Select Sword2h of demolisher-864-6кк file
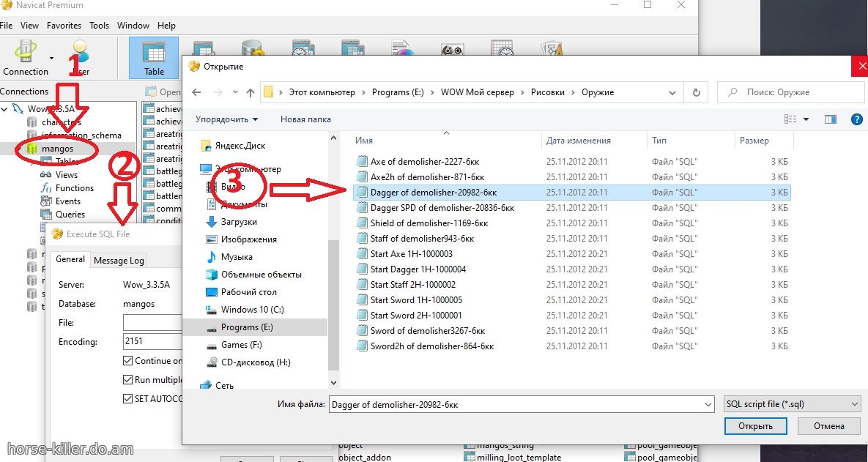The width and height of the screenshot is (868, 462). (x=572, y=346)
